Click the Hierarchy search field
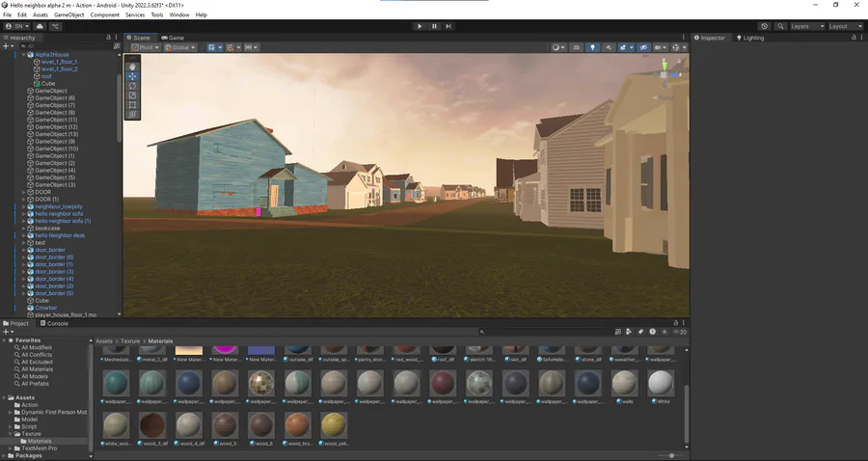This screenshot has width=868, height=461. click(68, 46)
